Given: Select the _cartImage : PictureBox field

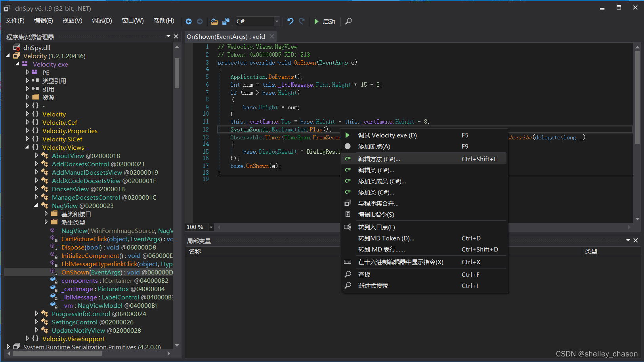Looking at the screenshot, I should point(113,289).
